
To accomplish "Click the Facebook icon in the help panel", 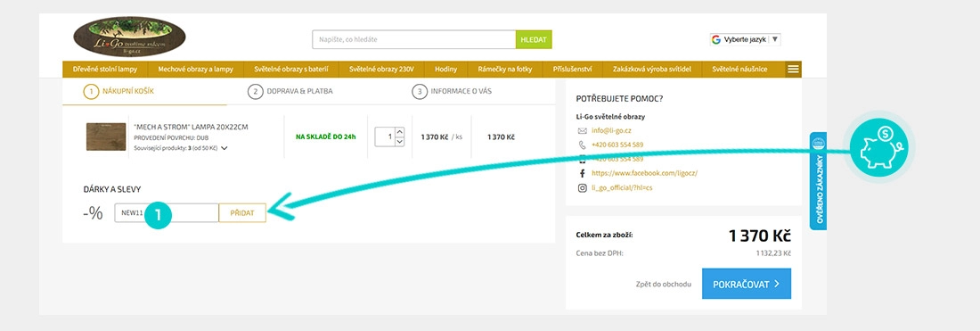I will click(583, 173).
